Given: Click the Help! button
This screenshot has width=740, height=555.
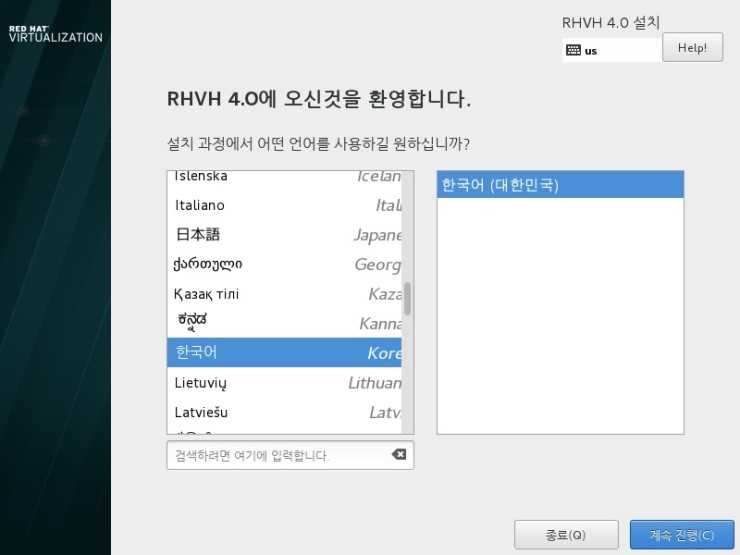Looking at the screenshot, I should (x=692, y=48).
